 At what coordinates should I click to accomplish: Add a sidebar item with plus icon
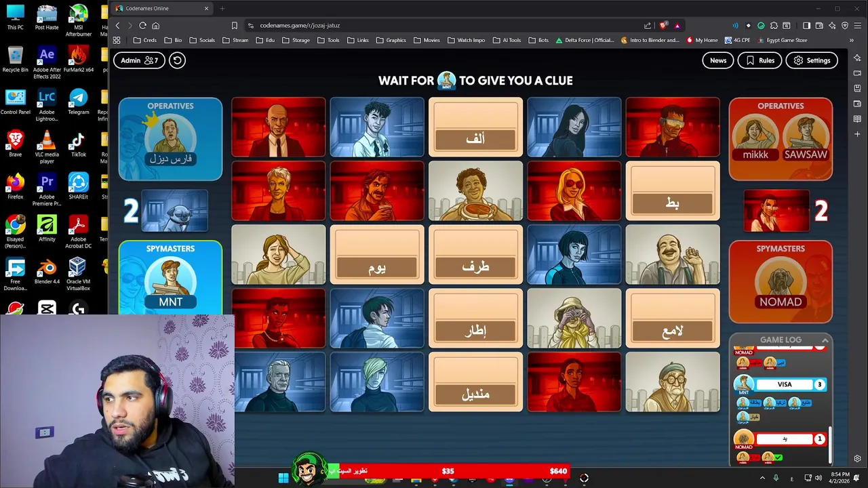[858, 134]
